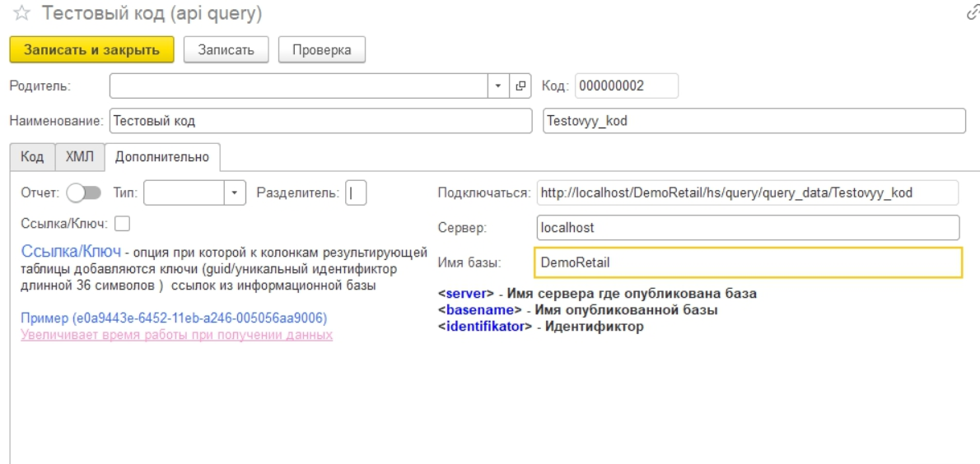Screen dimensions: 980x464
Task: Enable the Ссылка/Ключ checkbox
Action: 123,222
